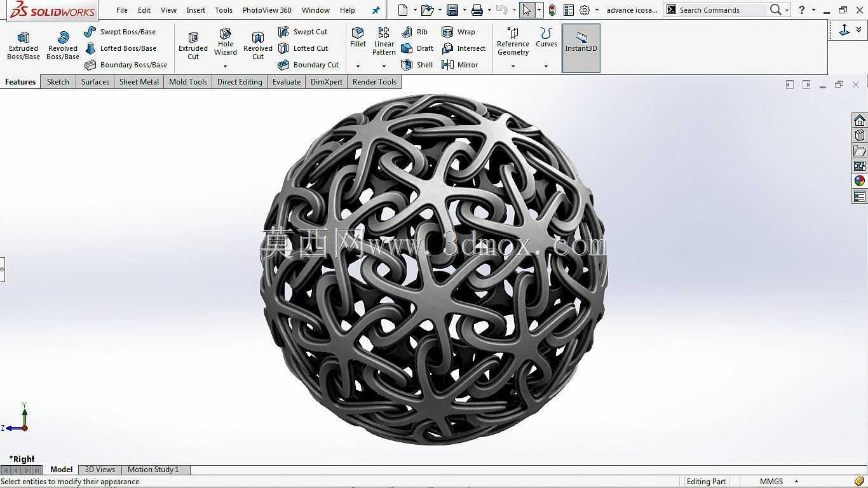The height and width of the screenshot is (488, 868).
Task: Switch to the Sketch tab
Action: 58,82
